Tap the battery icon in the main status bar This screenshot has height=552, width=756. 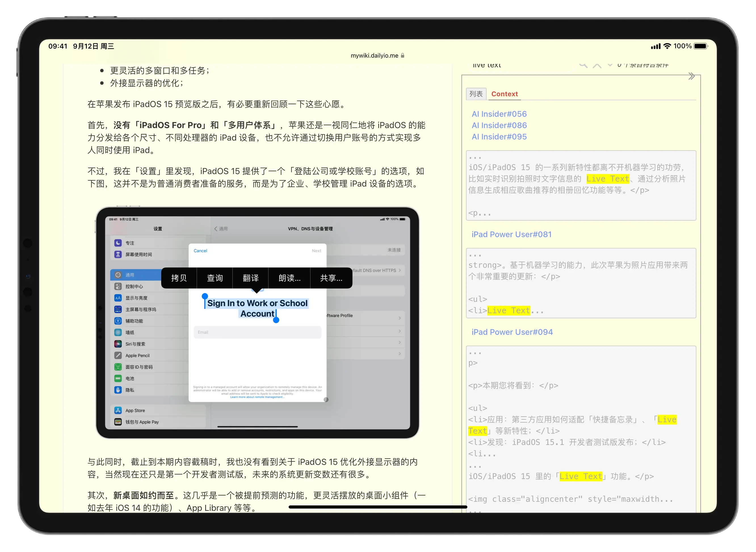(x=701, y=46)
